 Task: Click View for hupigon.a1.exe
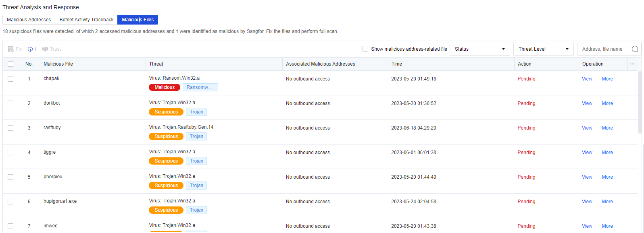pyautogui.click(x=587, y=202)
